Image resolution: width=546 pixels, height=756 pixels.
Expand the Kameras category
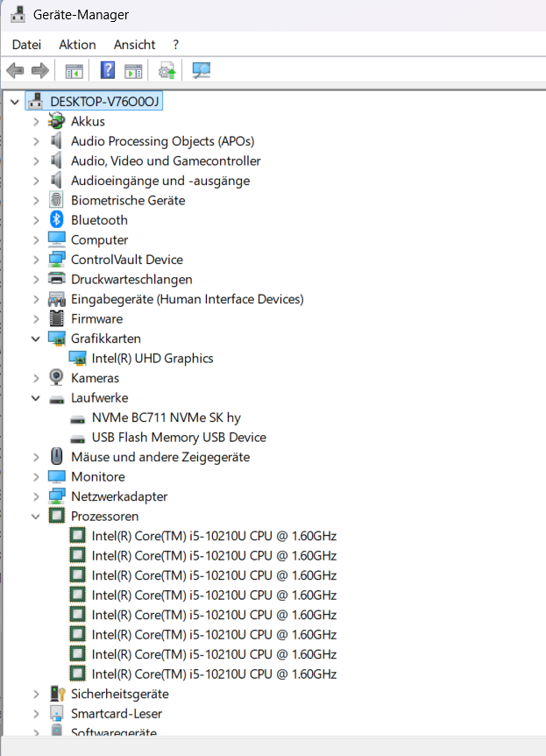[x=36, y=378]
